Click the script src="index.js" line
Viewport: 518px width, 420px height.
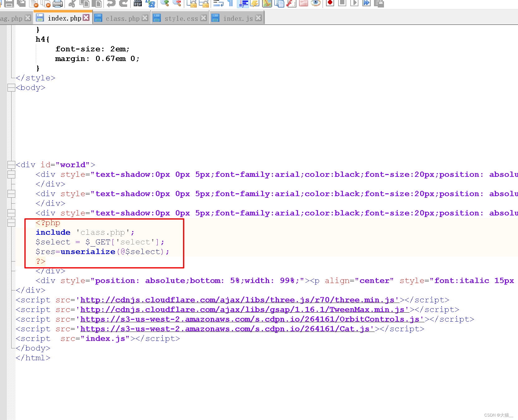(x=98, y=338)
